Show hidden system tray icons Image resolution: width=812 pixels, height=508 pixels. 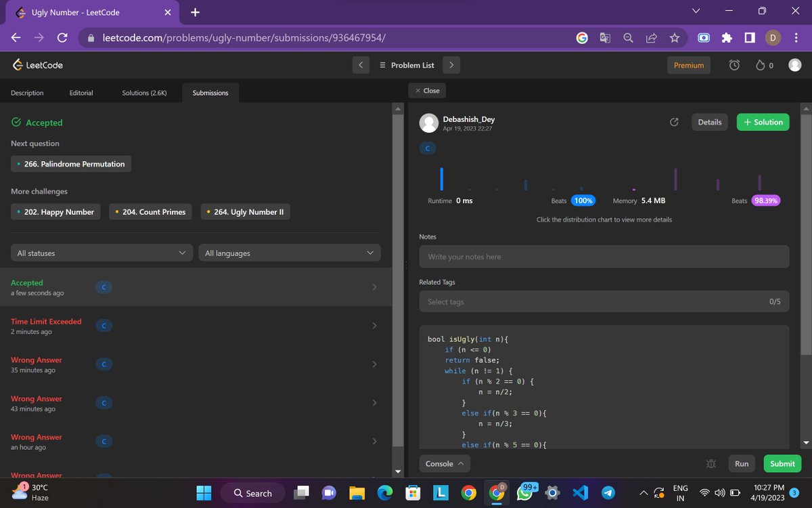tap(643, 492)
